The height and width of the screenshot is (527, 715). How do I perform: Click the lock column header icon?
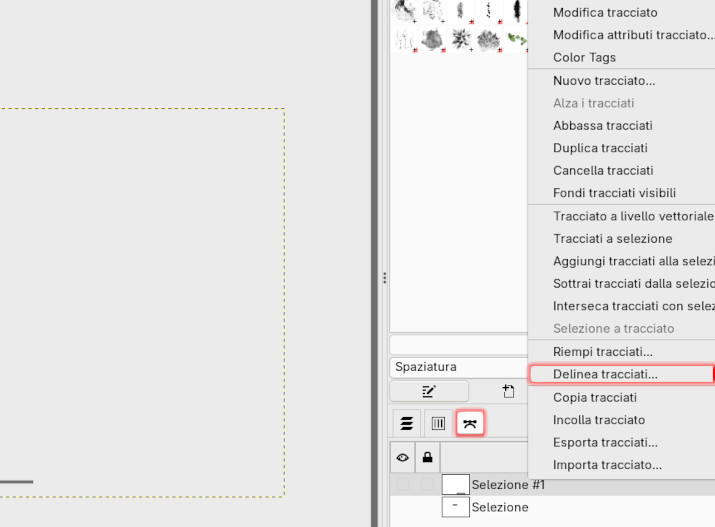click(427, 457)
